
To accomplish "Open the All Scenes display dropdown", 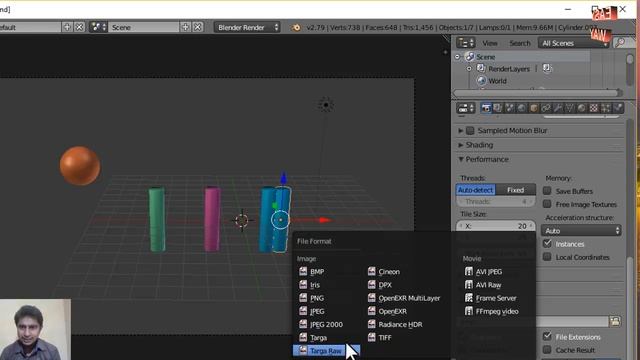I will (573, 43).
